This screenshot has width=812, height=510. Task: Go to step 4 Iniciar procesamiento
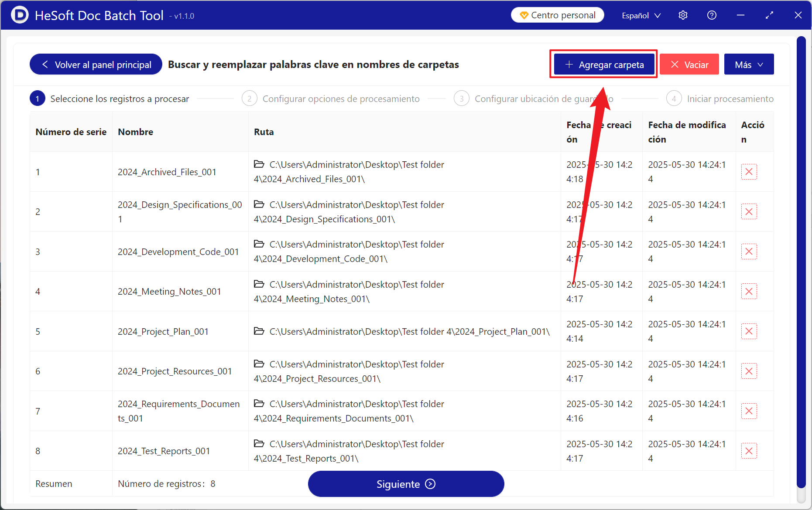720,99
